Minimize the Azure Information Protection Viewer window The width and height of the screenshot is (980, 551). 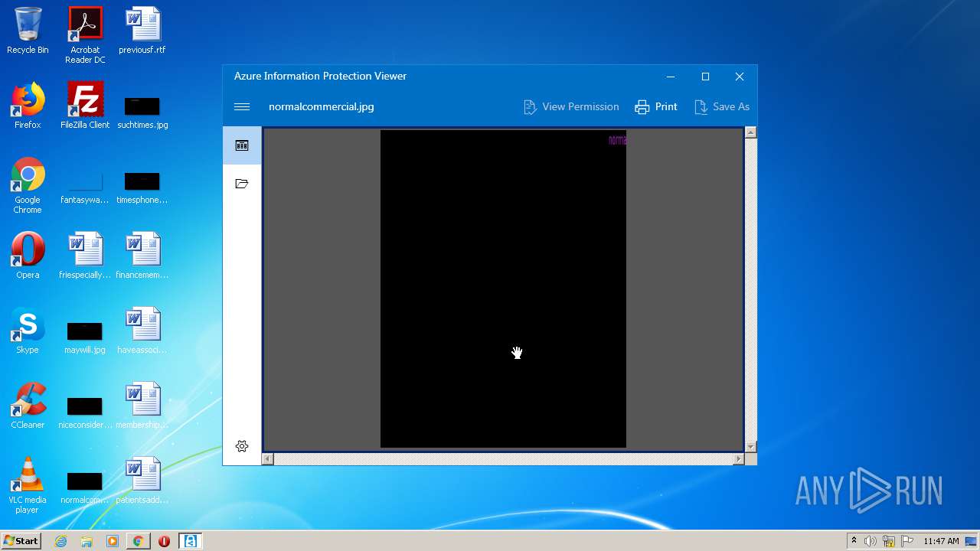(671, 77)
